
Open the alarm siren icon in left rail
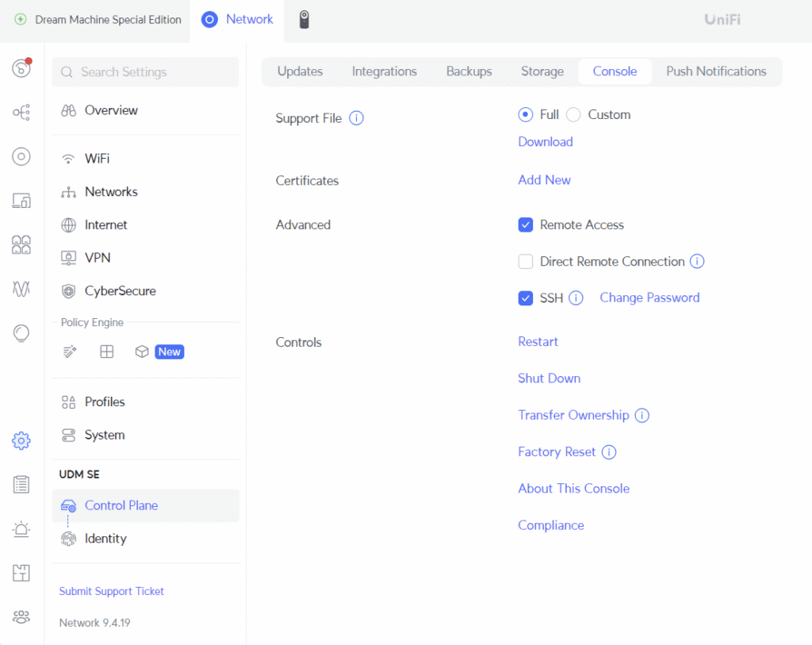21,529
